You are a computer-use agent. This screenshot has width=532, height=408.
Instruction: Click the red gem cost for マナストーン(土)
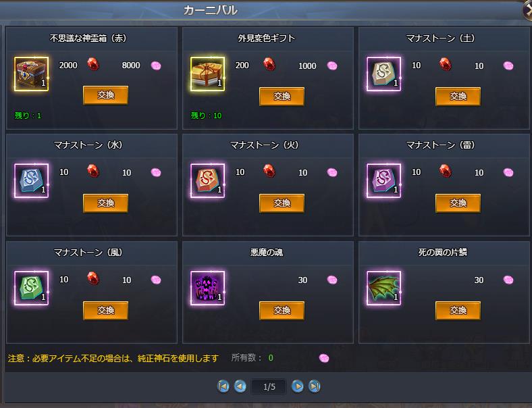(x=445, y=64)
